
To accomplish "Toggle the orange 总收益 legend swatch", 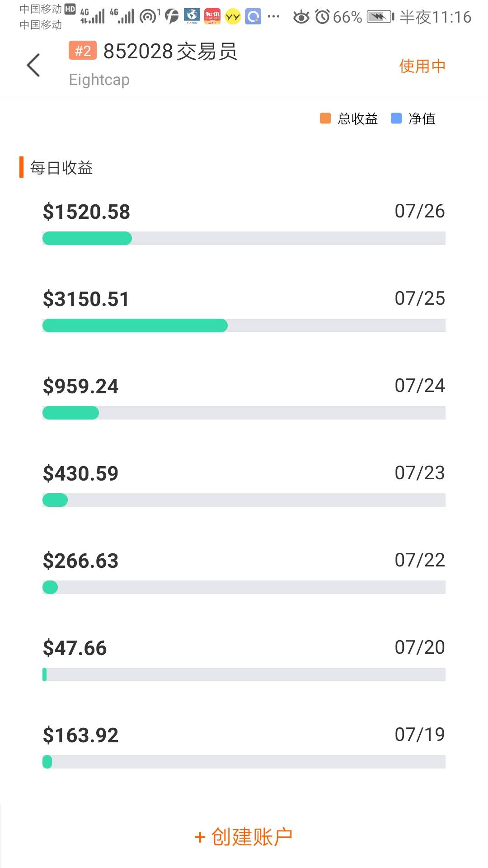I will 325,118.
